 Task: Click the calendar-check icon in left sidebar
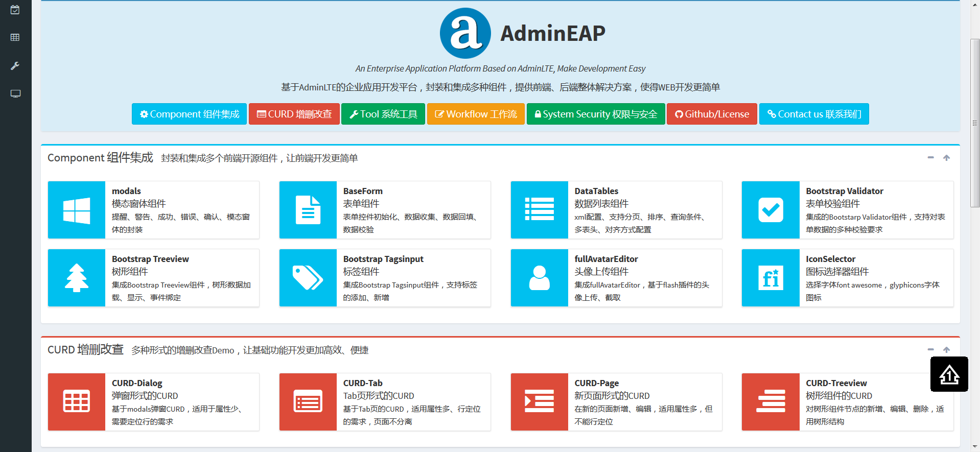[15, 10]
